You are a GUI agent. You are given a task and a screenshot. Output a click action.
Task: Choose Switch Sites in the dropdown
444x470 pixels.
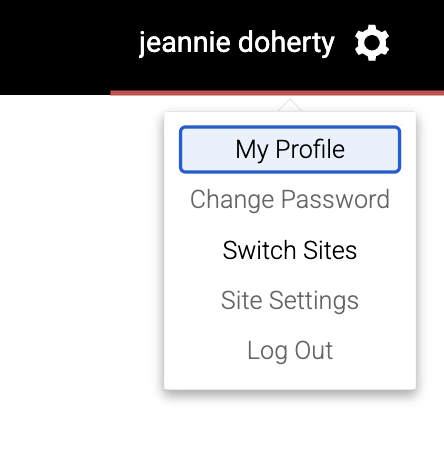290,250
